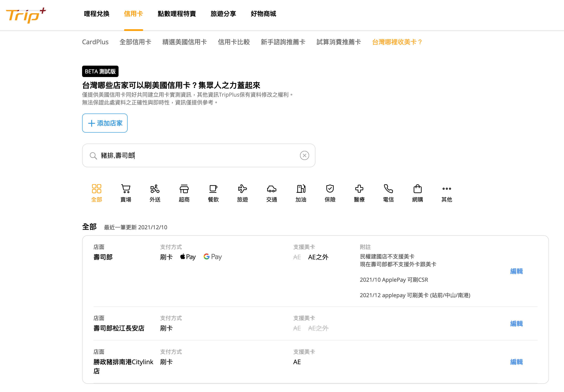Image resolution: width=564 pixels, height=392 pixels.
Task: Select the 賣場 category filter icon
Action: (126, 193)
